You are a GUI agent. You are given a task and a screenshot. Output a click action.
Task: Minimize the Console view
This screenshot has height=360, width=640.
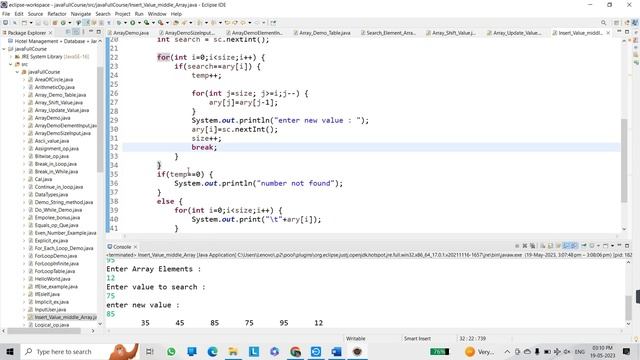(x=619, y=245)
